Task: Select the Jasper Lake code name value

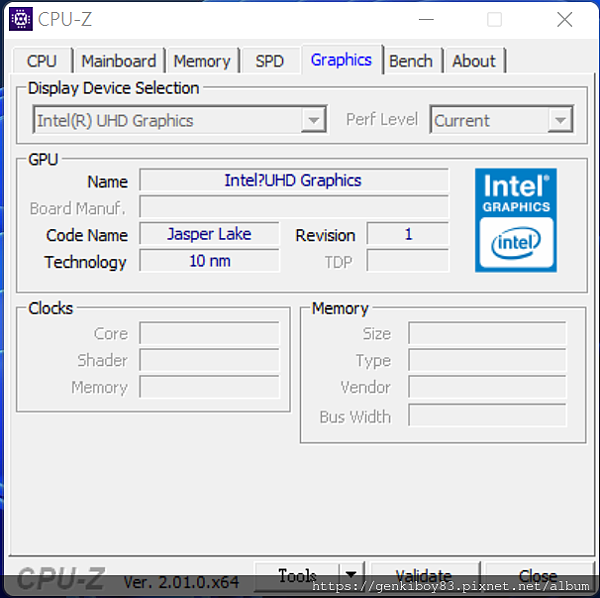Action: pyautogui.click(x=209, y=234)
